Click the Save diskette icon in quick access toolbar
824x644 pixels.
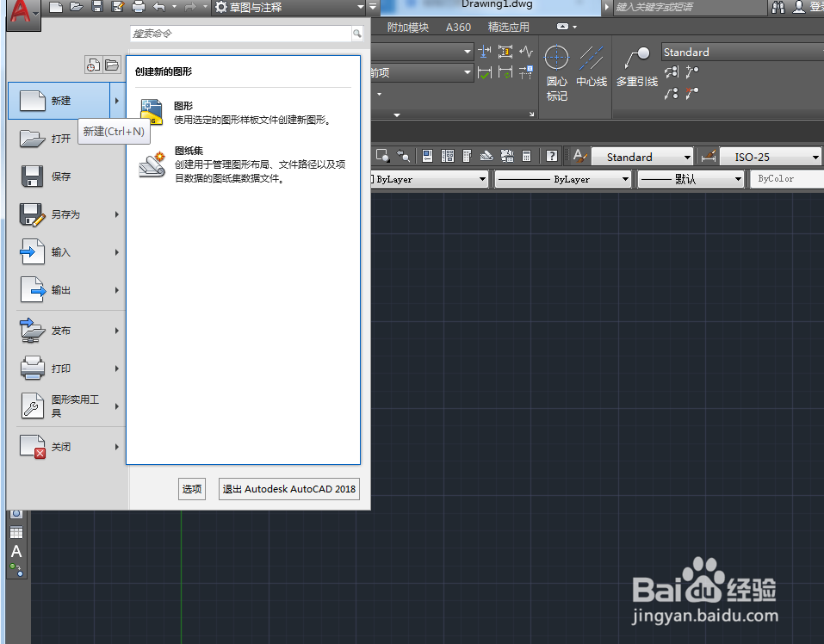pyautogui.click(x=97, y=7)
